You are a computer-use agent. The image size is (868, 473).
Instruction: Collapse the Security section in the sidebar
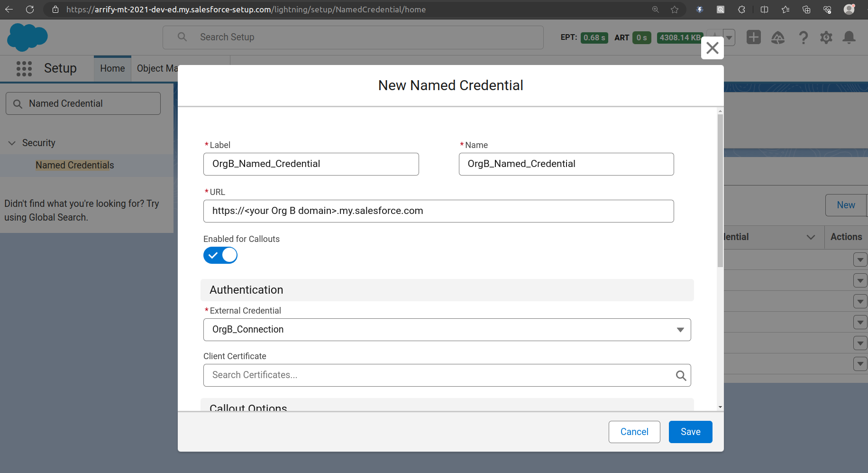click(x=11, y=143)
